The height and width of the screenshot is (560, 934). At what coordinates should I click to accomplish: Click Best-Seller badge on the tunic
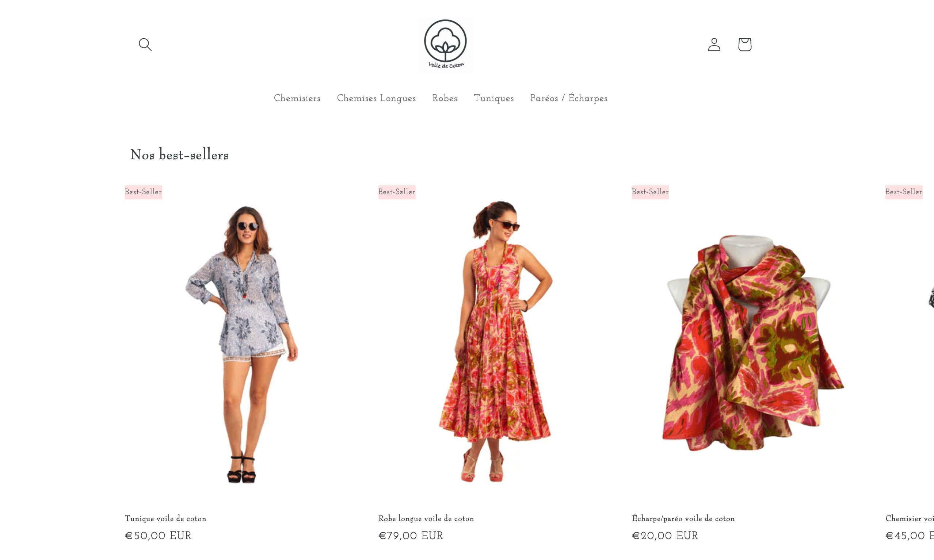point(144,192)
